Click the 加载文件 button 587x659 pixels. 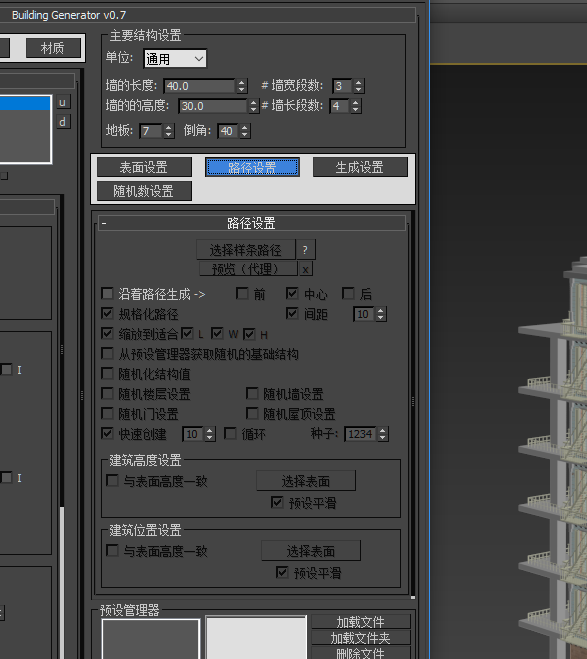click(x=361, y=622)
